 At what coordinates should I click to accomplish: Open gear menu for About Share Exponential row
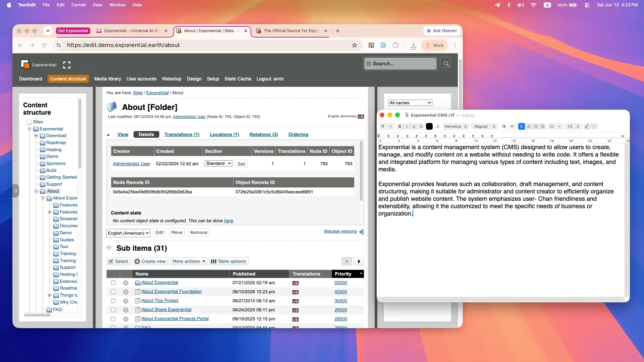click(126, 310)
